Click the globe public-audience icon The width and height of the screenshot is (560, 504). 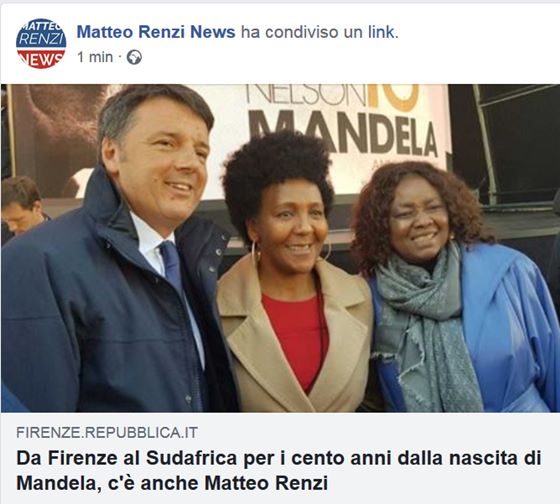pyautogui.click(x=134, y=58)
